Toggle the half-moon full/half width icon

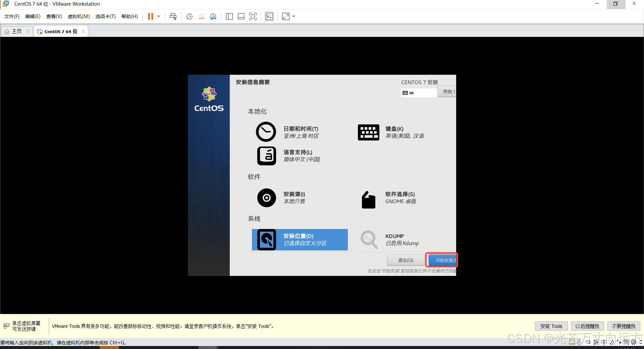[611, 342]
